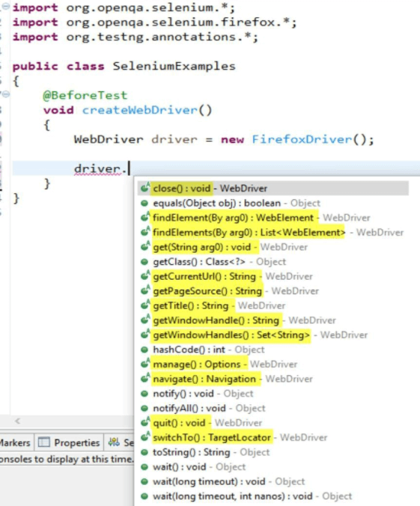Click green circle icon beside toString()

[144, 452]
